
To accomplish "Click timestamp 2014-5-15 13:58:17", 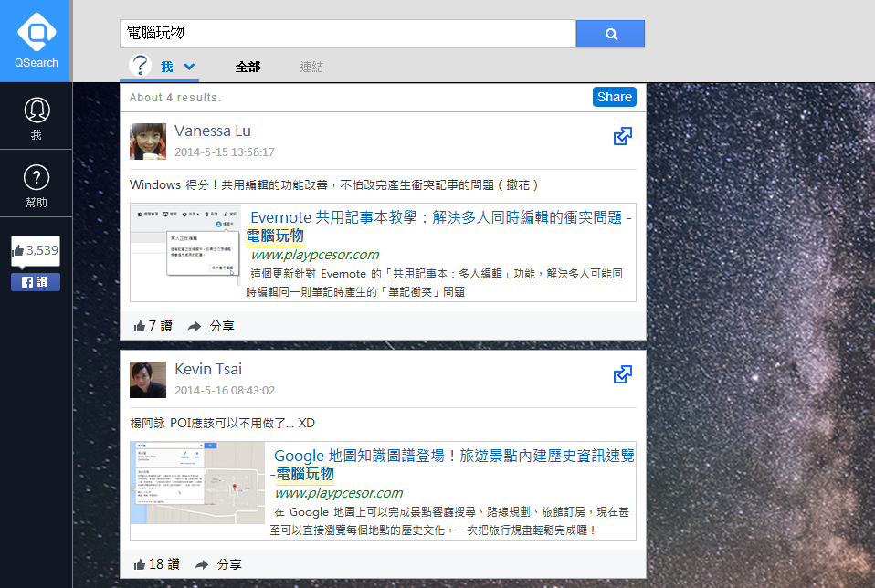I will coord(225,152).
